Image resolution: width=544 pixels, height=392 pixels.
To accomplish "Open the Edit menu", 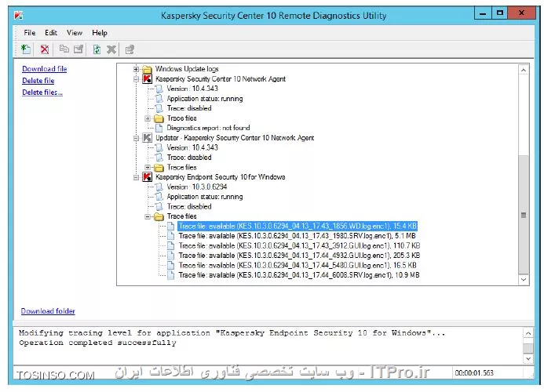I will coord(51,33).
